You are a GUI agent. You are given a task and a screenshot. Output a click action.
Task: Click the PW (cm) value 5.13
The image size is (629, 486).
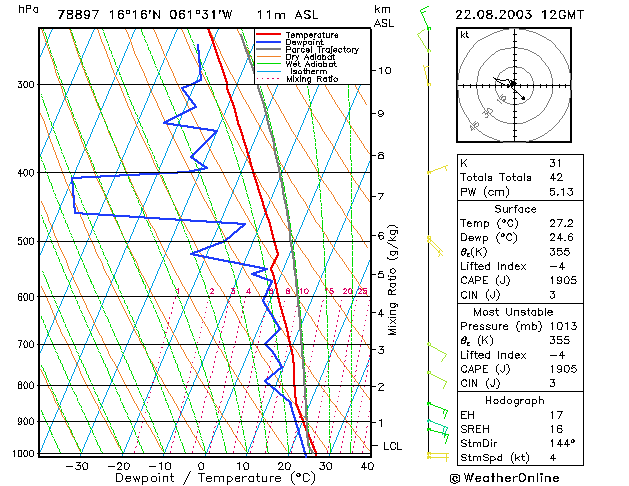[561, 192]
